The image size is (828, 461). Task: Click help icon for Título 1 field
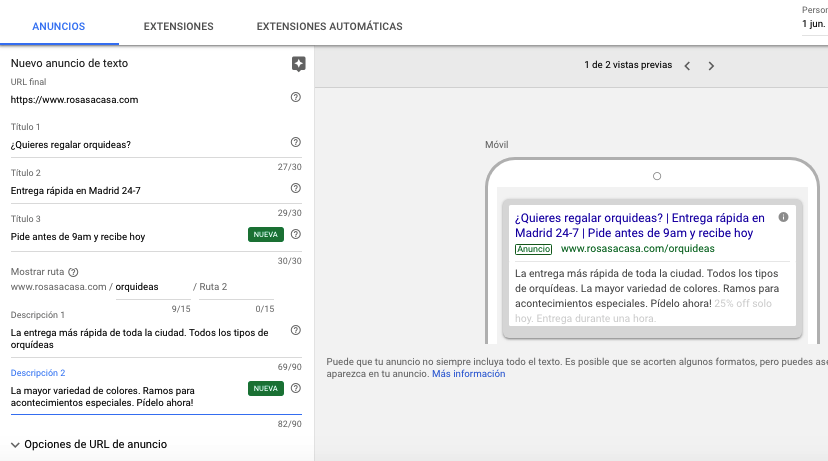click(x=295, y=143)
